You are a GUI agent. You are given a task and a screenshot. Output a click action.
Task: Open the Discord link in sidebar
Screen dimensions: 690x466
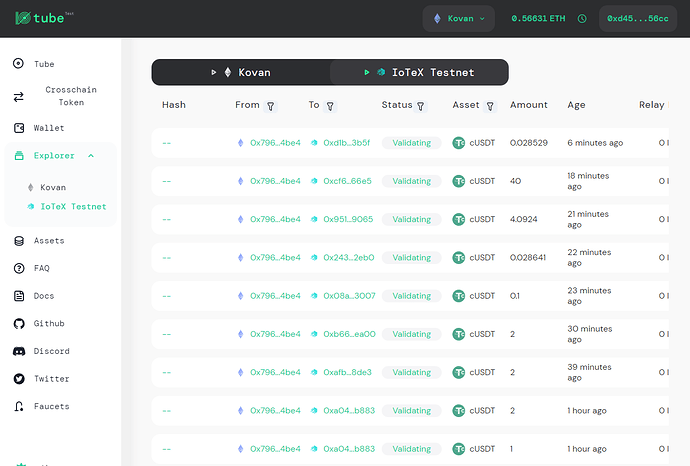tap(51, 351)
